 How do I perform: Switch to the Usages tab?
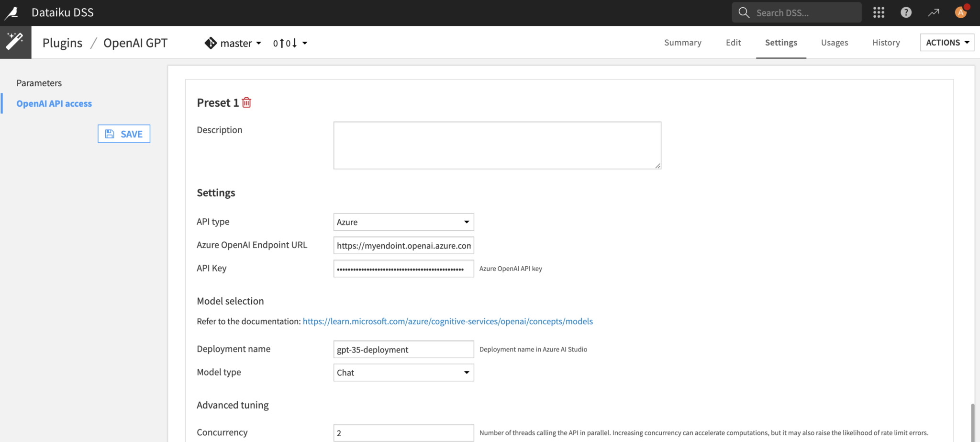[835, 43]
